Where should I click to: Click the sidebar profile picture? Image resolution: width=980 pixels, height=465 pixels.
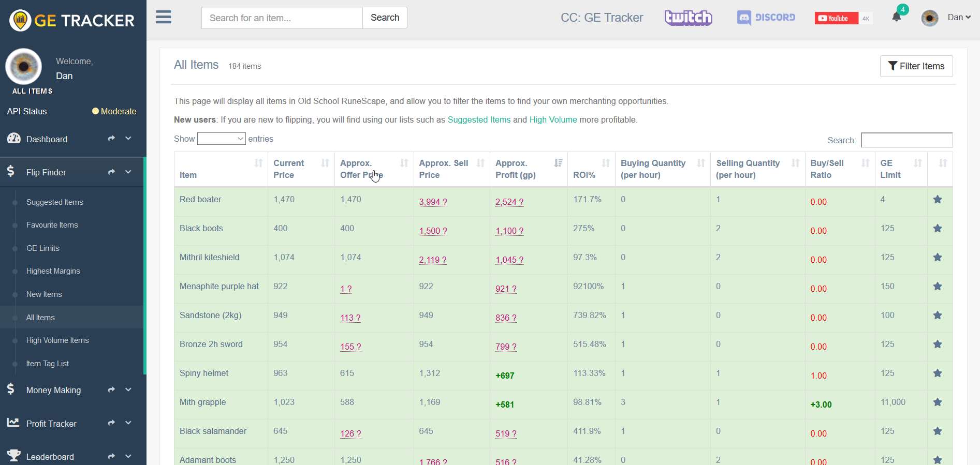24,67
